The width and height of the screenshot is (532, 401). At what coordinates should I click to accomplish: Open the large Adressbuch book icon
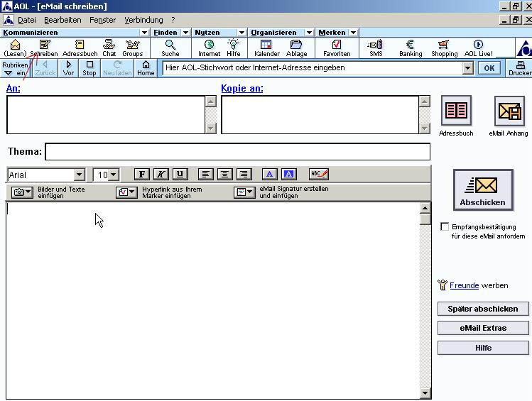[456, 111]
